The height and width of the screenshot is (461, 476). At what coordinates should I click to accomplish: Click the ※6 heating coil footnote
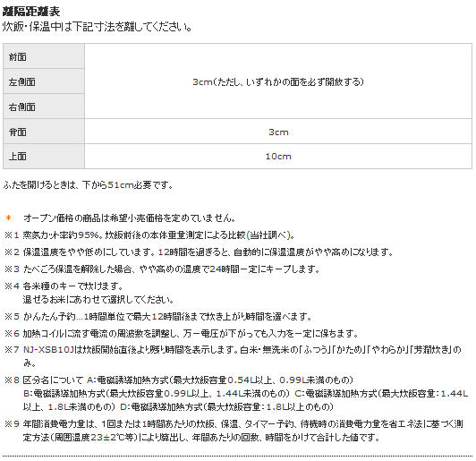tap(182, 334)
